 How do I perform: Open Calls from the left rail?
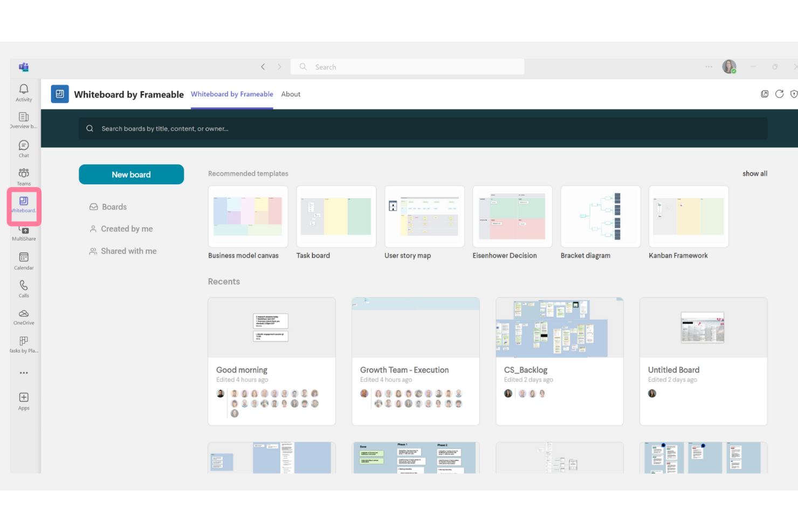tap(24, 289)
